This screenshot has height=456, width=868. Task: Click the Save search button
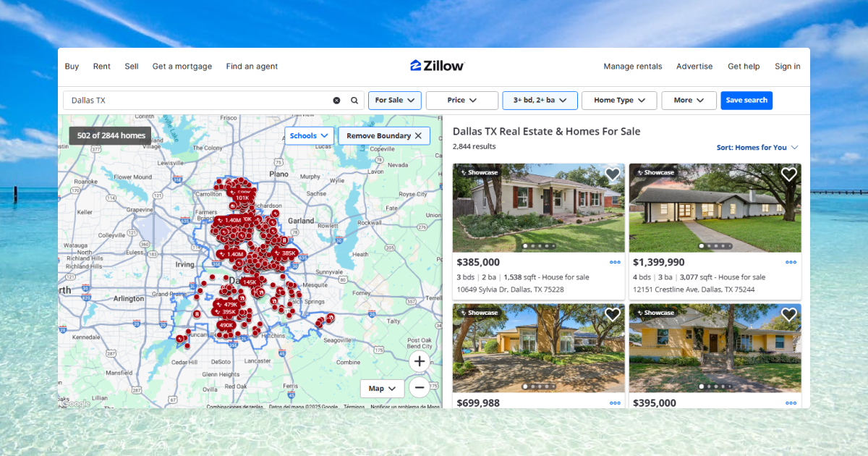746,101
